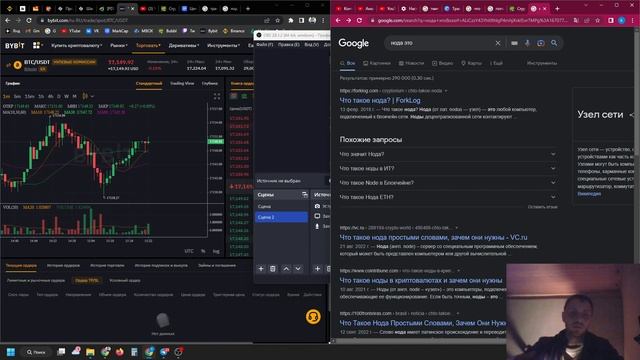Viewport: 640px width, 360px height.
Task: Open File Explorer from taskbar
Action: (90, 352)
